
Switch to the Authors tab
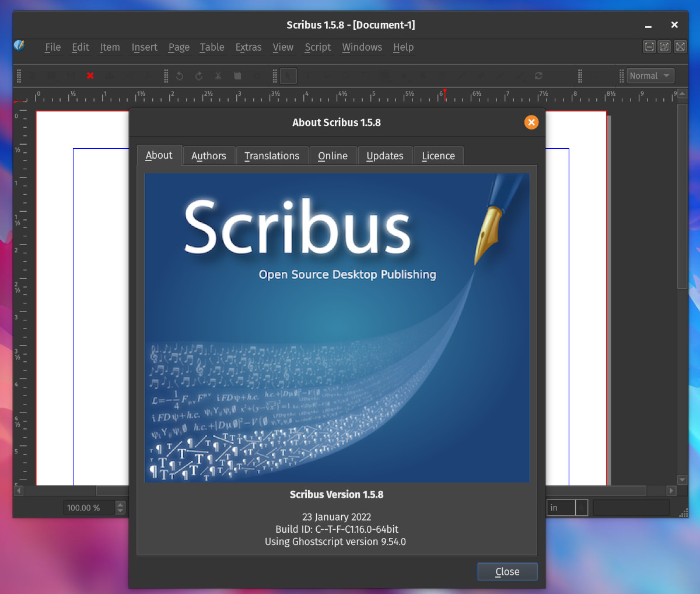click(x=208, y=156)
